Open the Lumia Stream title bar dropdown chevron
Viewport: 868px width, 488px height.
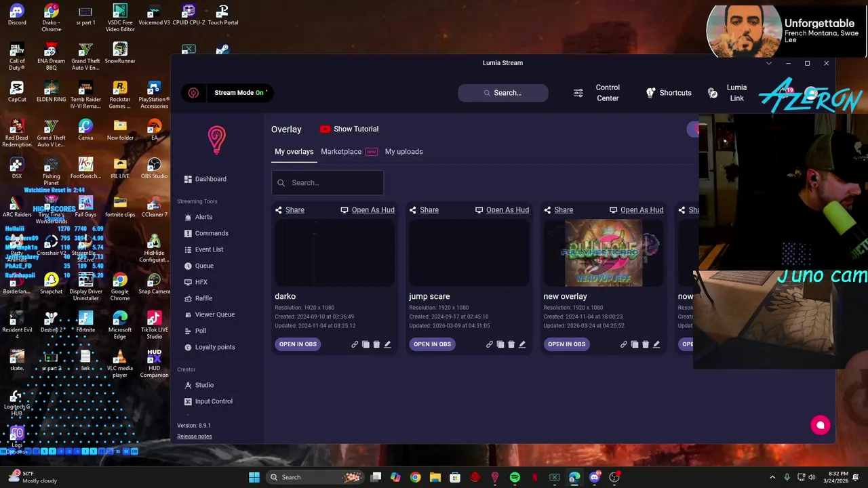[x=768, y=63]
